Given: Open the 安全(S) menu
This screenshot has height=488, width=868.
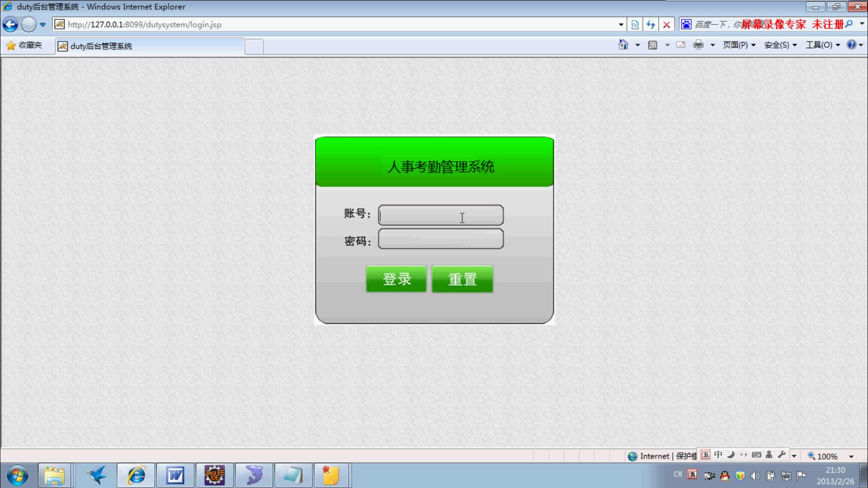Looking at the screenshot, I should point(780,45).
